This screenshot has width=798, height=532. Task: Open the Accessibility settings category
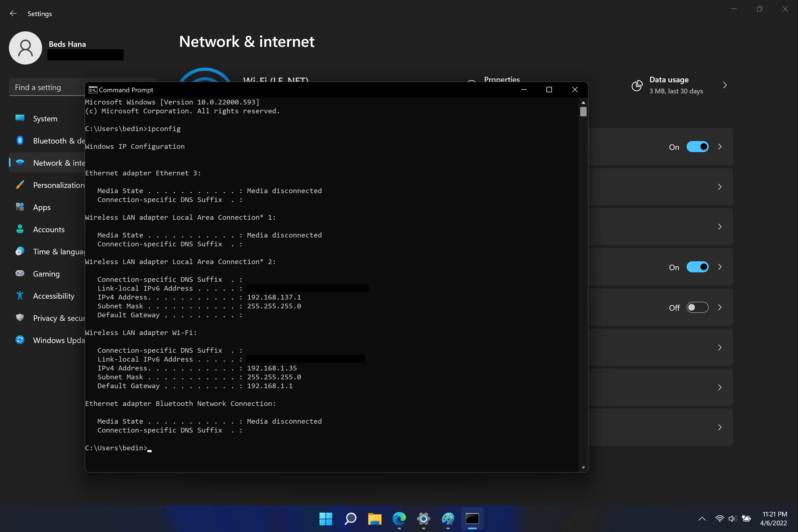click(x=53, y=296)
